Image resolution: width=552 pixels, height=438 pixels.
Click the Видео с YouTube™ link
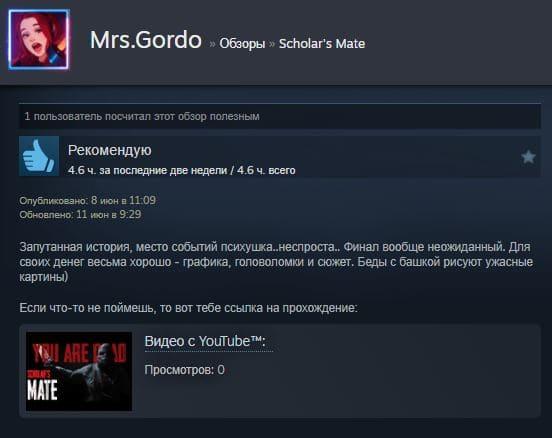[x=205, y=341]
